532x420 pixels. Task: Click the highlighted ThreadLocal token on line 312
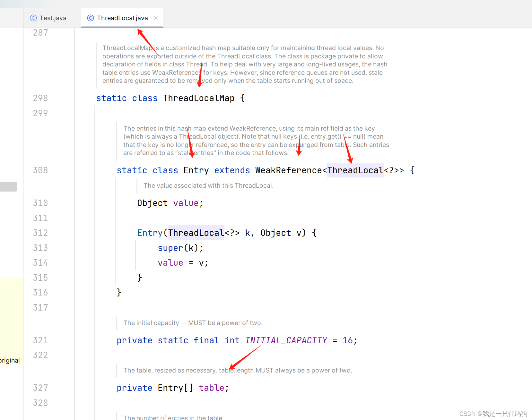[x=196, y=233]
